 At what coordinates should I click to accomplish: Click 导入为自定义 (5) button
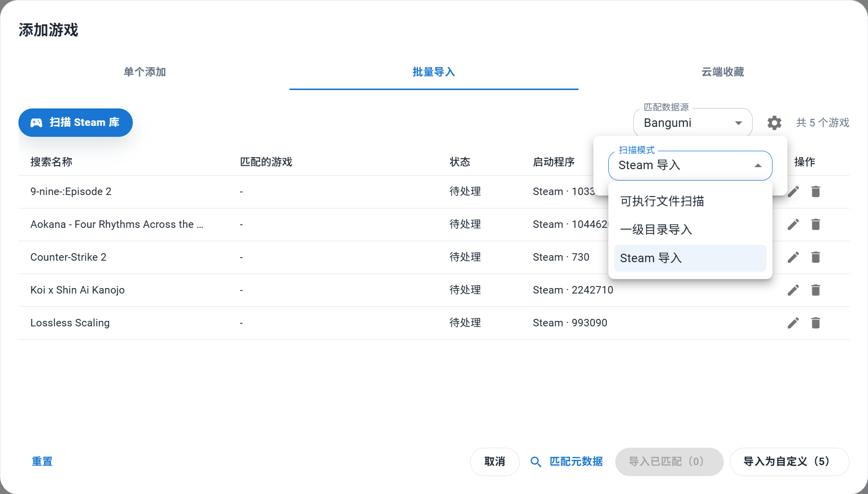pyautogui.click(x=789, y=462)
